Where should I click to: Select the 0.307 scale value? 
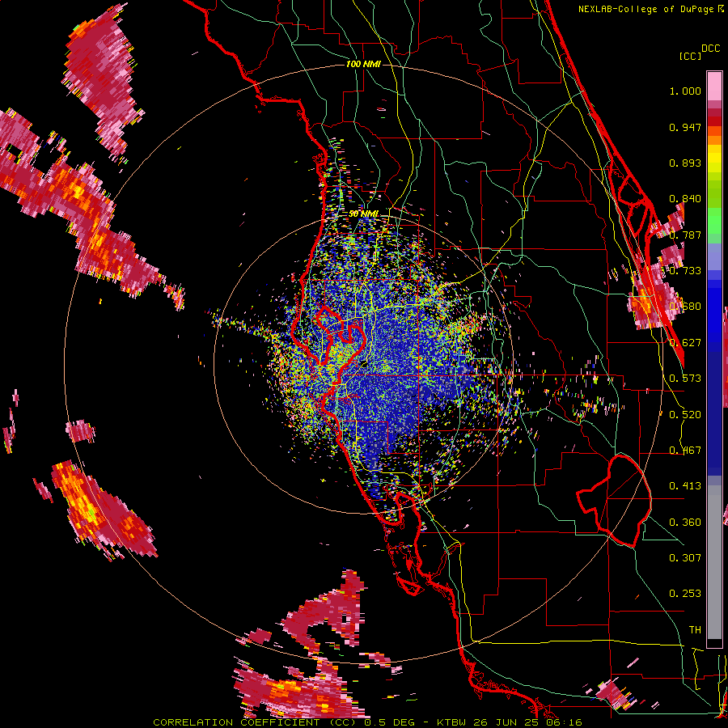click(x=685, y=557)
